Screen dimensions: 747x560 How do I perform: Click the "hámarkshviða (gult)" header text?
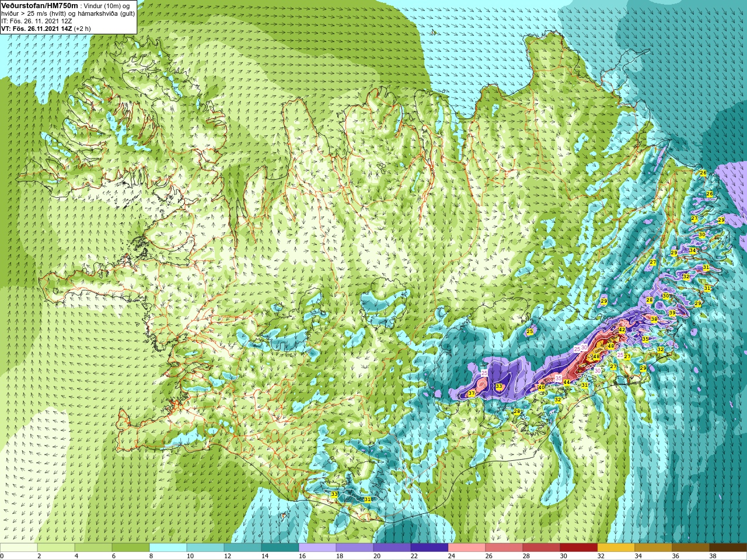coord(105,13)
